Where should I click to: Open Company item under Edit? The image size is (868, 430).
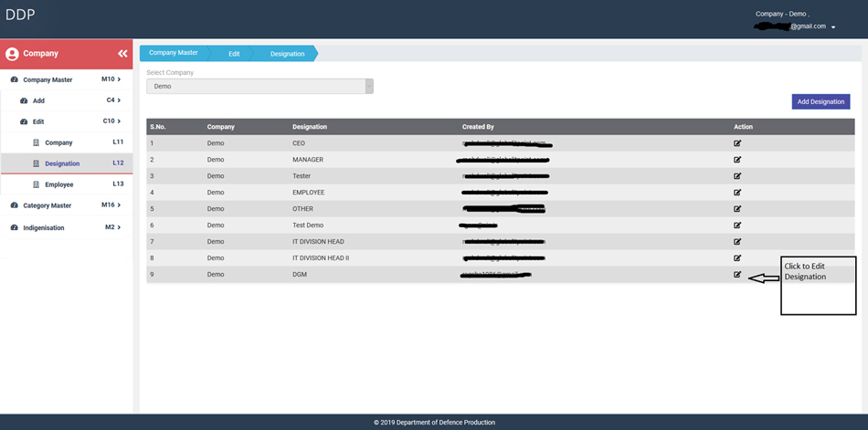click(x=58, y=142)
